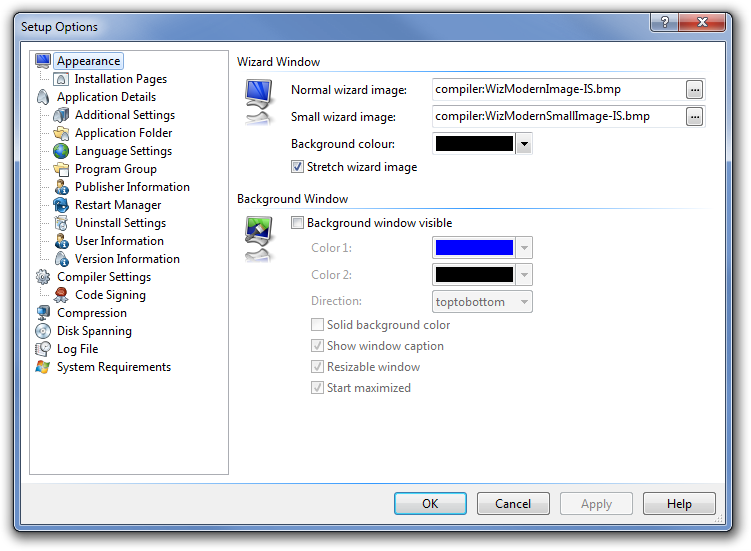Toggle the Solid background color checkbox
751x551 pixels.
[318, 325]
